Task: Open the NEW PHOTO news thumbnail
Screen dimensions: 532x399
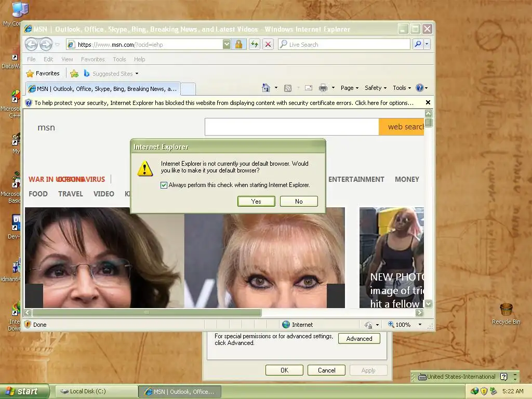Action: (x=392, y=258)
